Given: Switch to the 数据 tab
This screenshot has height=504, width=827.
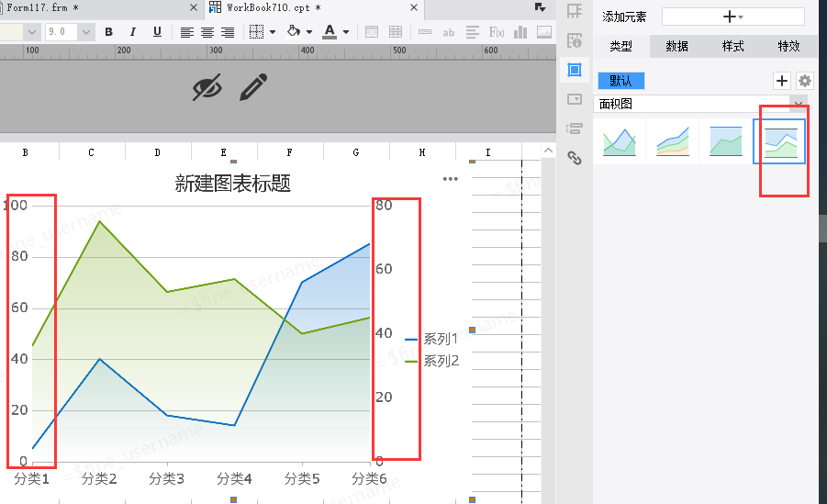Looking at the screenshot, I should [677, 47].
